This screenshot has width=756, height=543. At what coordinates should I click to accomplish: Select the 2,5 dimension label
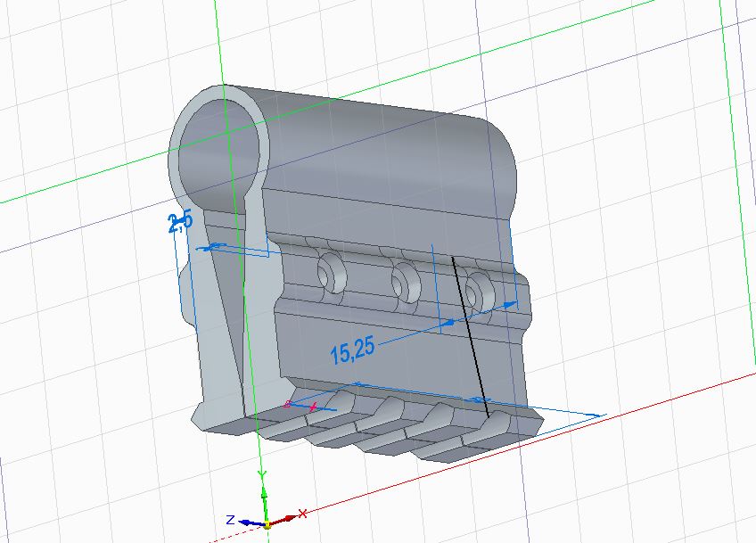[181, 222]
